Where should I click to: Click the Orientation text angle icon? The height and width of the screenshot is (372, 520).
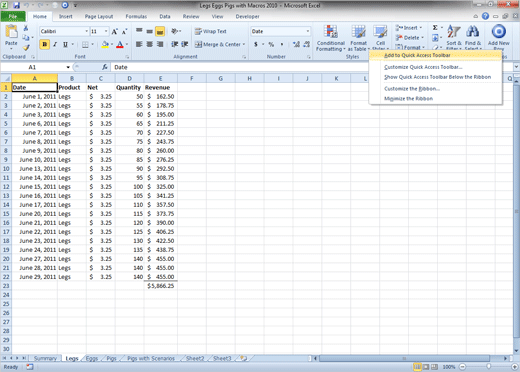coord(175,31)
